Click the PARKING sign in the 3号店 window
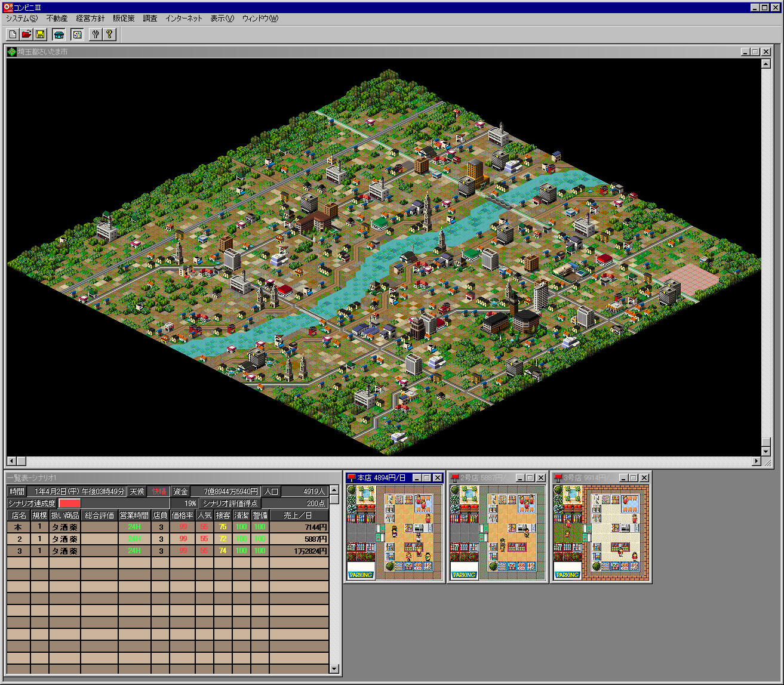 567,575
